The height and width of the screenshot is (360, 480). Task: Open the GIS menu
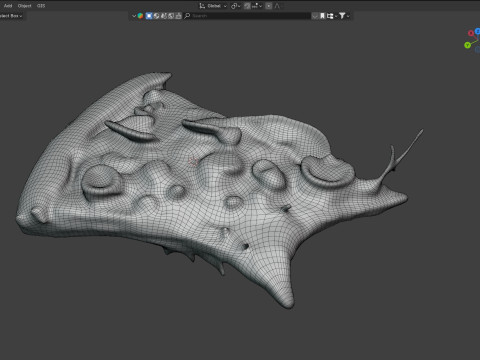click(41, 6)
